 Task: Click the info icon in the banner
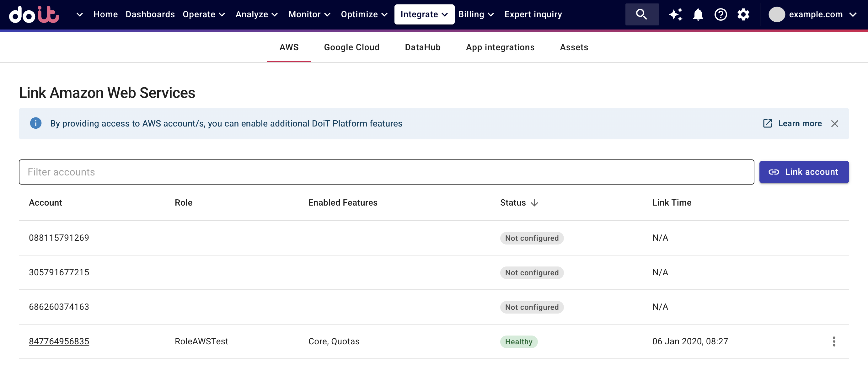coord(36,123)
